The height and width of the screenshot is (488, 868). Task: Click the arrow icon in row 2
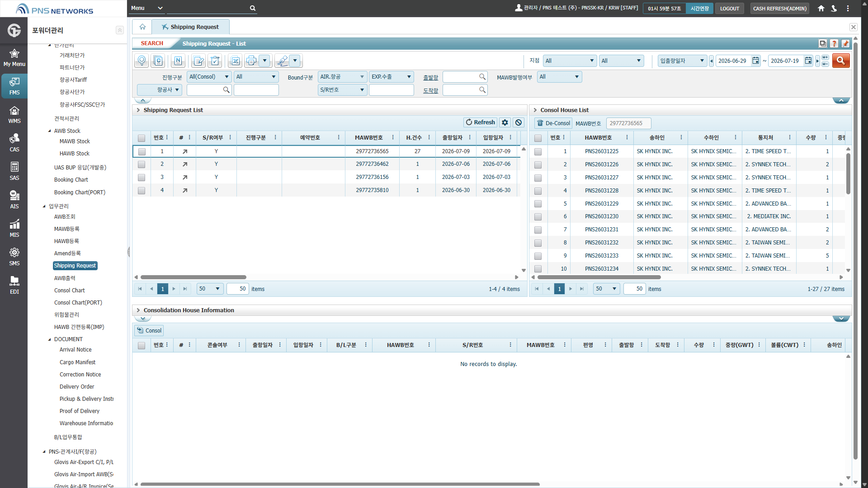click(184, 164)
